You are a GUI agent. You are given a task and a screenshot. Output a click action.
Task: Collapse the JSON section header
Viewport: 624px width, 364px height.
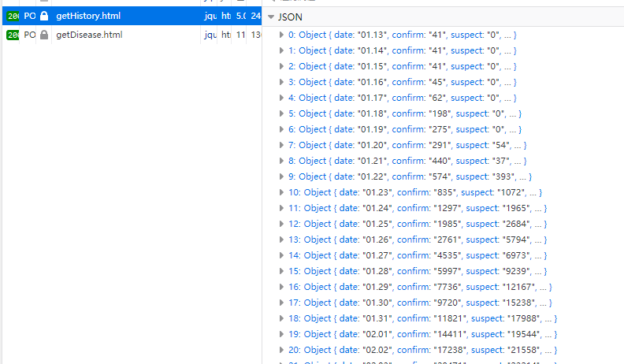point(271,17)
